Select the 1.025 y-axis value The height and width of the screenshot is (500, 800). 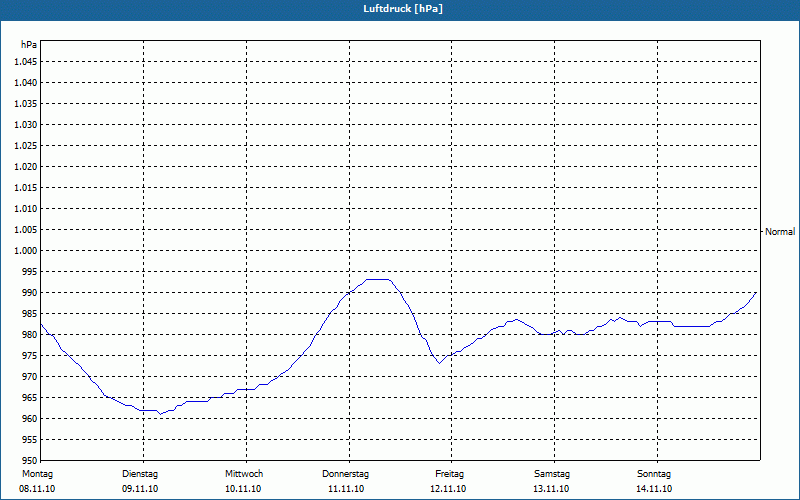pos(26,145)
